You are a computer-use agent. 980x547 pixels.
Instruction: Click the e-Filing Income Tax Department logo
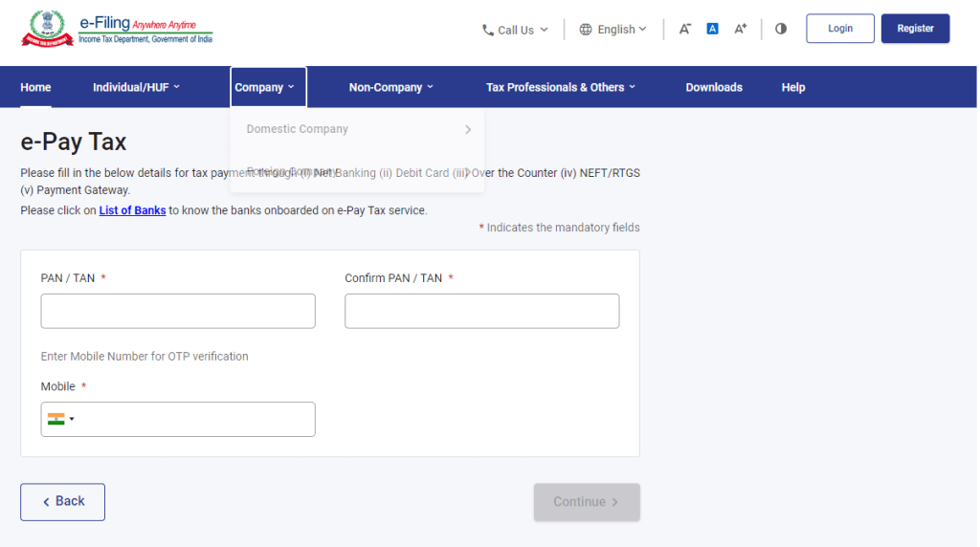coord(117,29)
